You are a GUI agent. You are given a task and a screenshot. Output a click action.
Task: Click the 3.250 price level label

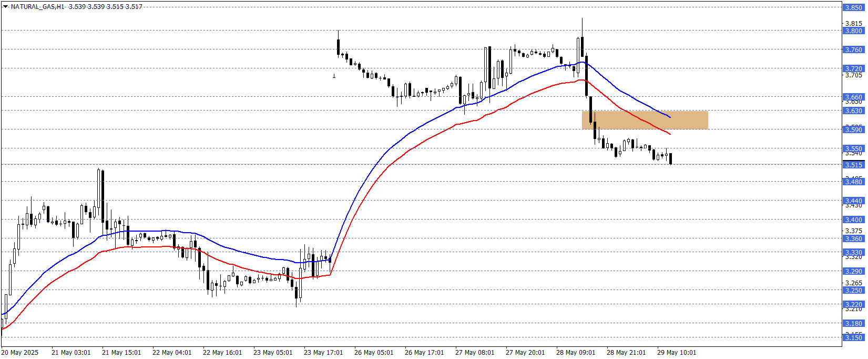[853, 291]
